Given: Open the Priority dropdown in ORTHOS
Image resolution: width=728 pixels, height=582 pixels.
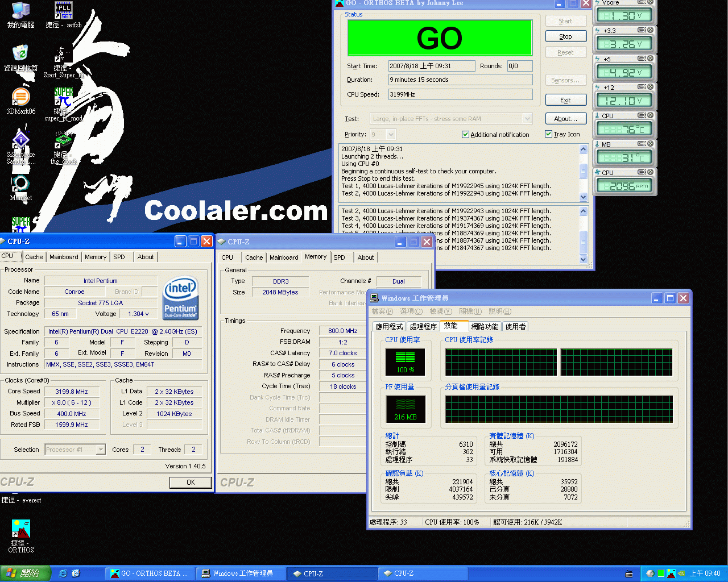Looking at the screenshot, I should pos(391,135).
